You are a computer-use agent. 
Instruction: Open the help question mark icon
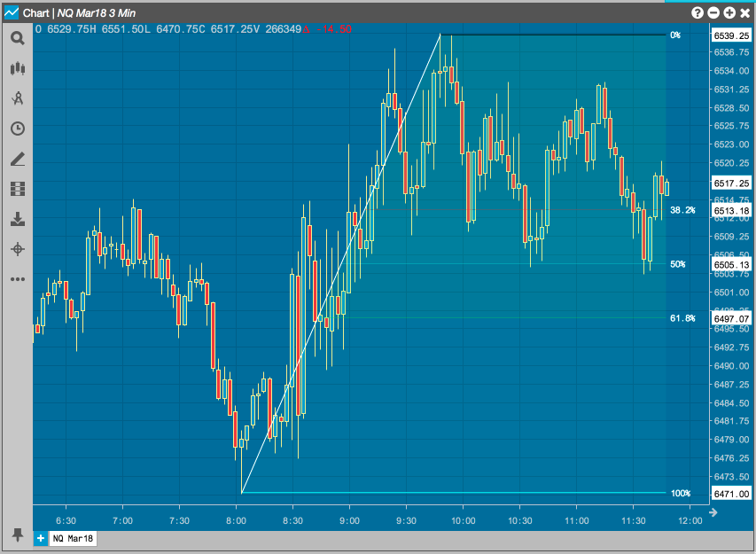click(698, 13)
